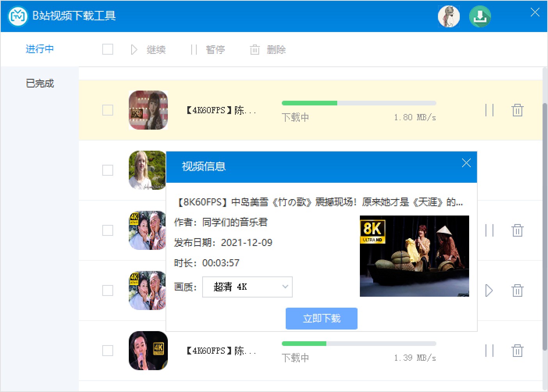Check the last download row checkbox
Viewport: 548px width, 392px height.
click(108, 351)
